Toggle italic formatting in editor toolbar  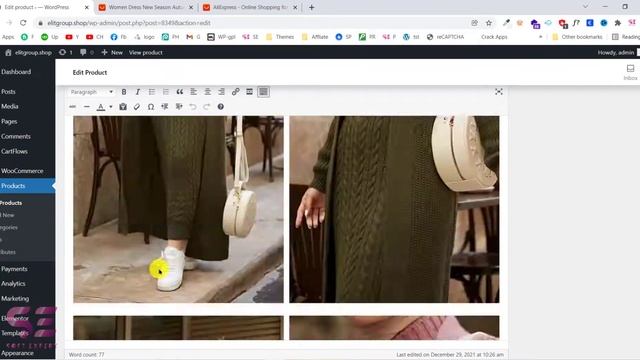(138, 92)
